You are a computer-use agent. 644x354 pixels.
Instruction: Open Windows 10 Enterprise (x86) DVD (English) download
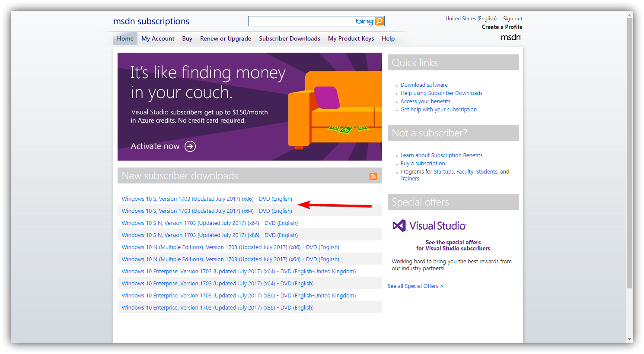[218, 308]
